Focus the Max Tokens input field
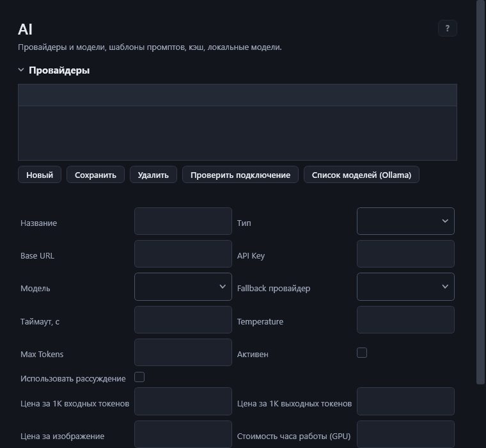The width and height of the screenshot is (486, 448). point(183,353)
